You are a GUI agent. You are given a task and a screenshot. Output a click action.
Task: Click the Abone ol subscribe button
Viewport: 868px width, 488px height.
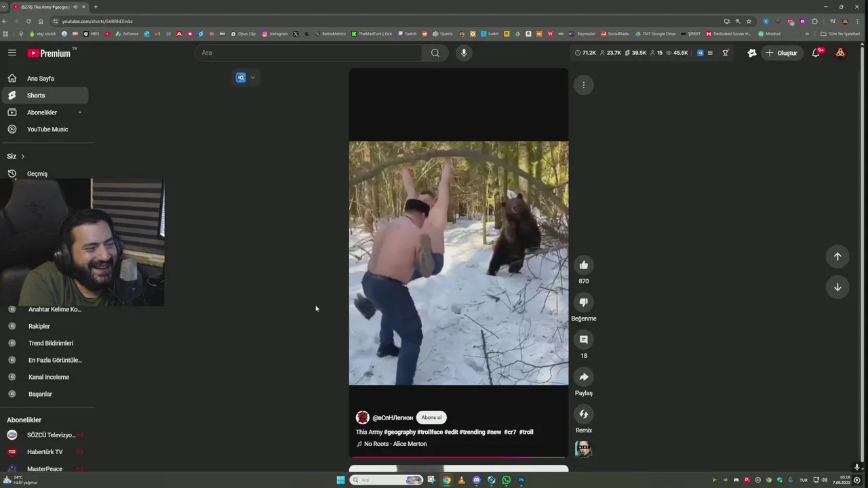(x=431, y=418)
